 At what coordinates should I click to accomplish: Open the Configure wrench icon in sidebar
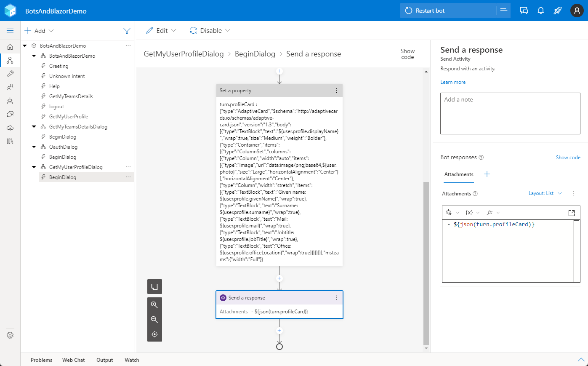coord(10,74)
